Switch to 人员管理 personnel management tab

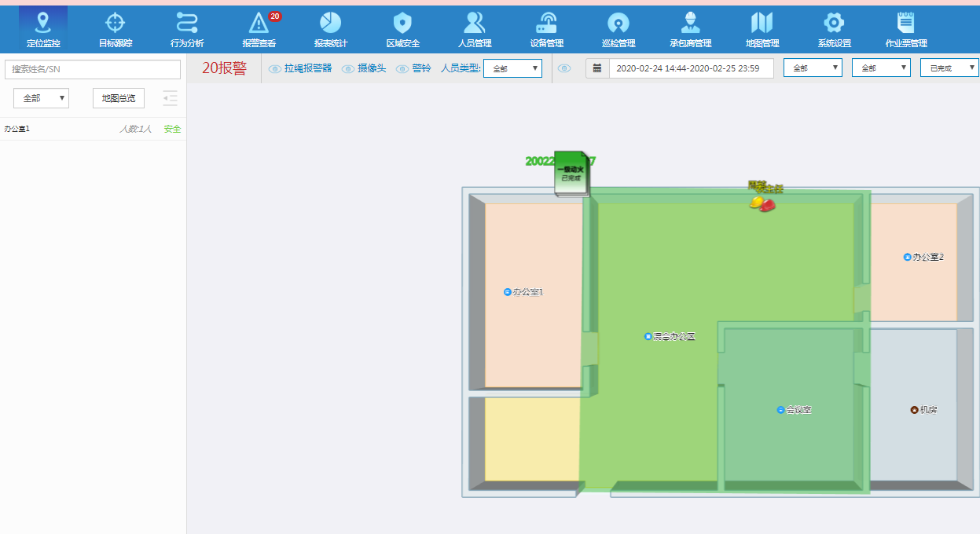click(x=475, y=30)
